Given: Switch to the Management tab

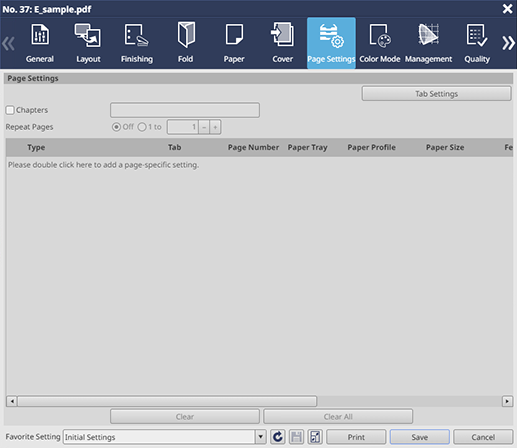Looking at the screenshot, I should click(428, 43).
